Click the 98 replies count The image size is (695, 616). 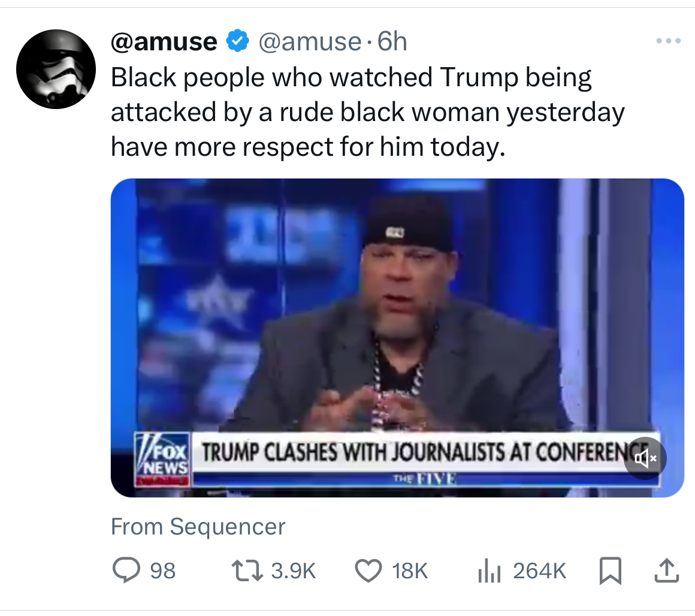coord(162,571)
